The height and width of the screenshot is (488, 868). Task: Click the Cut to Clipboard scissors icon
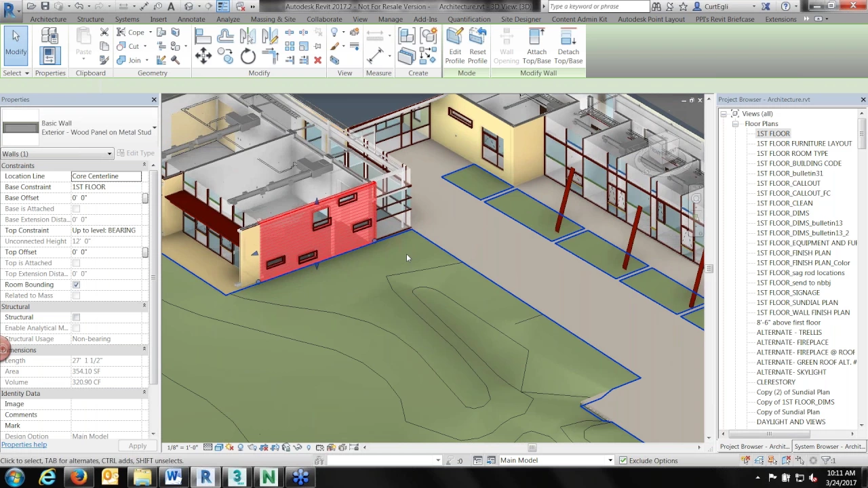[x=104, y=33]
